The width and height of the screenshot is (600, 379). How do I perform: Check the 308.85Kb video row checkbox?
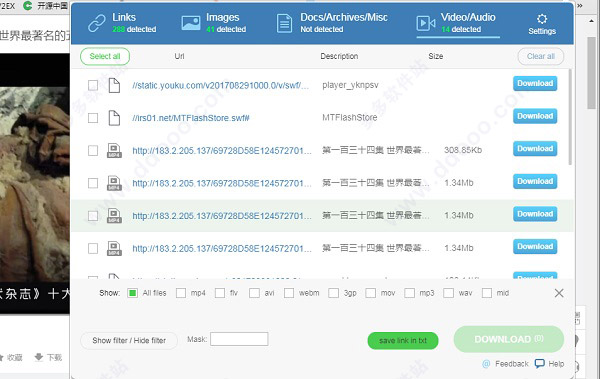click(93, 150)
